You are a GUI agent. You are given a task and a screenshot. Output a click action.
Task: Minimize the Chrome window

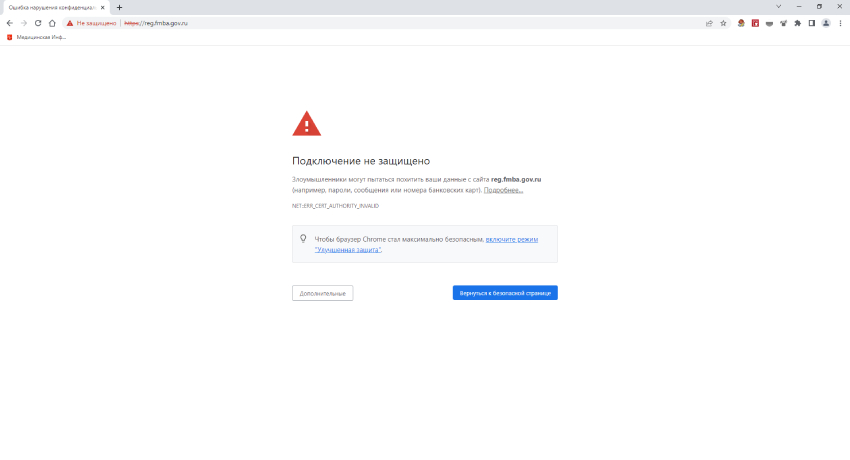click(x=799, y=7)
